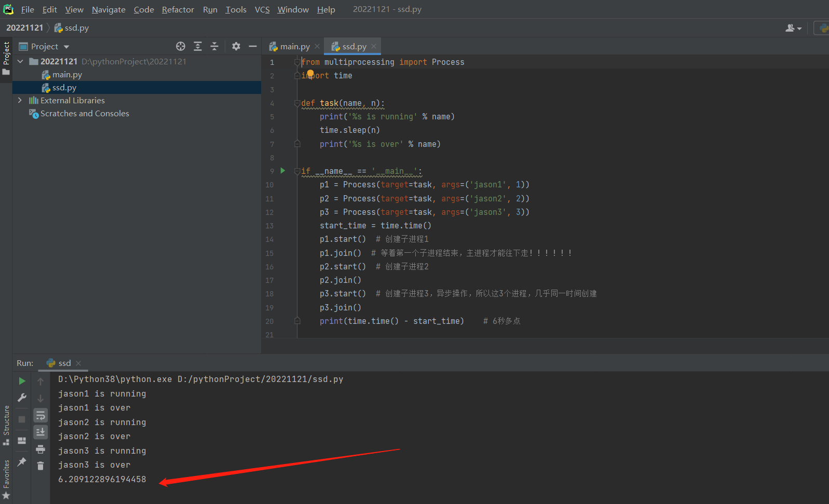Stop the running process
Image resolution: width=829 pixels, height=504 pixels.
22,419
